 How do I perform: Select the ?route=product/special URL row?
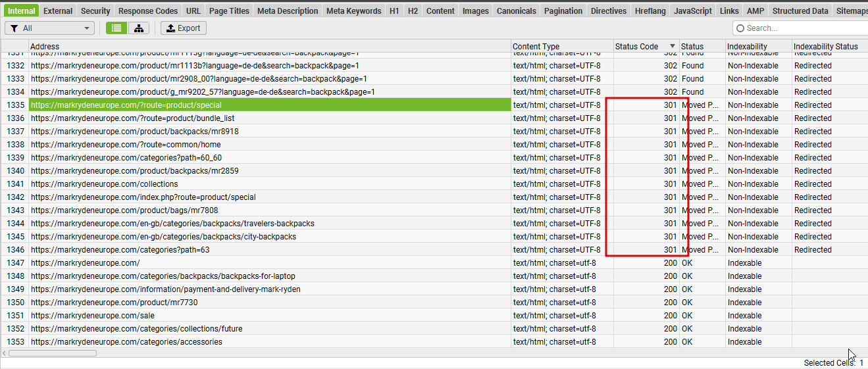270,105
